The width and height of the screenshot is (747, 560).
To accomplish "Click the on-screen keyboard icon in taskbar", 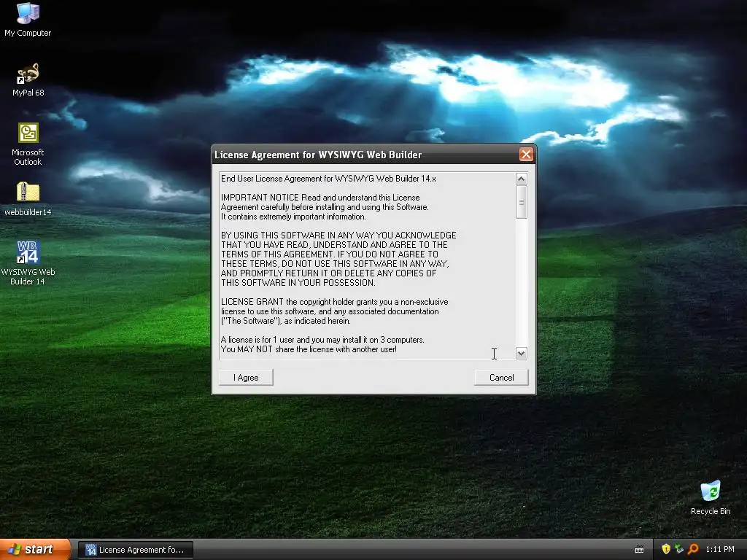I will [639, 550].
